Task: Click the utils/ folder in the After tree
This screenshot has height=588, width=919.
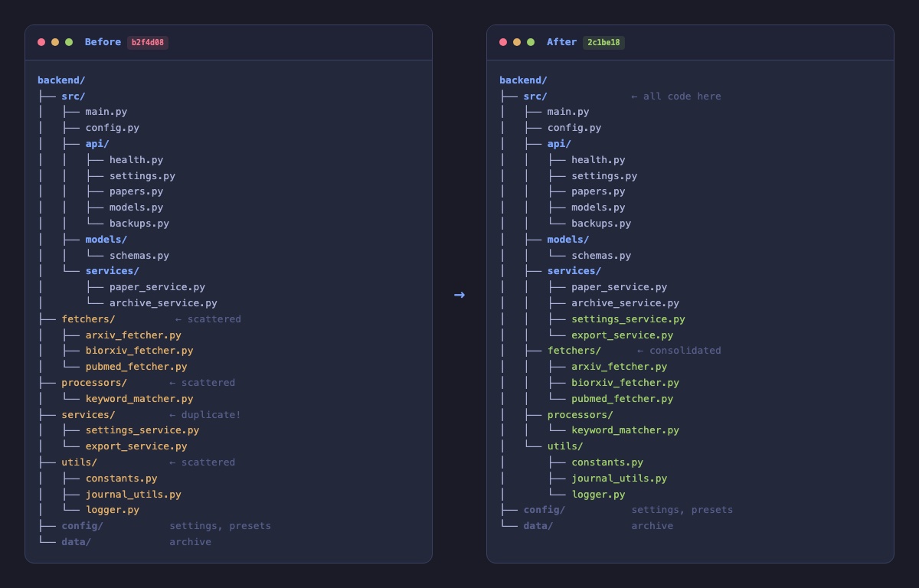Action: point(565,446)
